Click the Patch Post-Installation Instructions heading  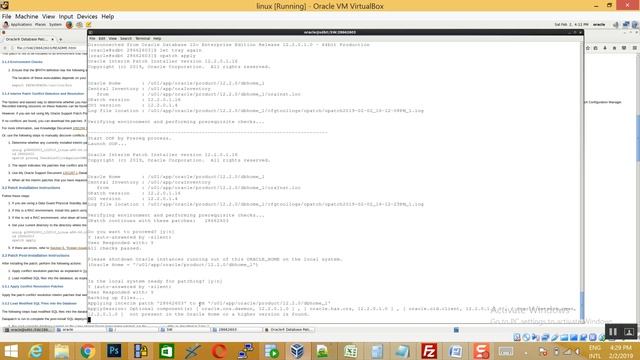(x=36, y=256)
